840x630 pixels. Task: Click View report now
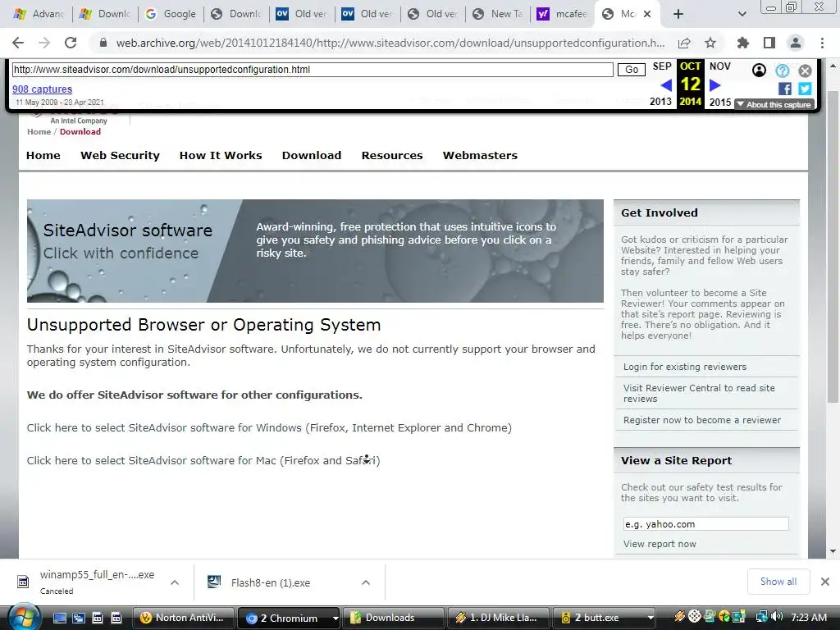(x=660, y=544)
